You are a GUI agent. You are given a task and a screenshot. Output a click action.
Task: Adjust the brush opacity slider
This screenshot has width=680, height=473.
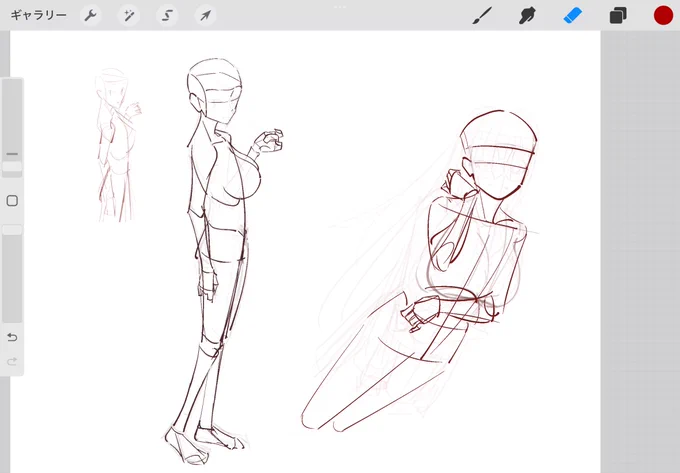pos(12,273)
